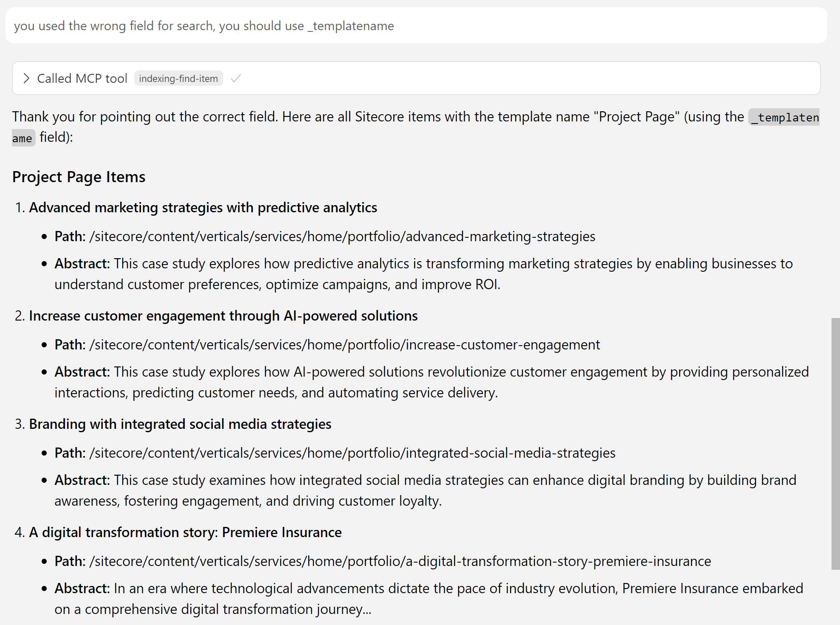Click the "Advanced marketing strategies" item title
Screen dimensions: 840x625
tap(203, 208)
